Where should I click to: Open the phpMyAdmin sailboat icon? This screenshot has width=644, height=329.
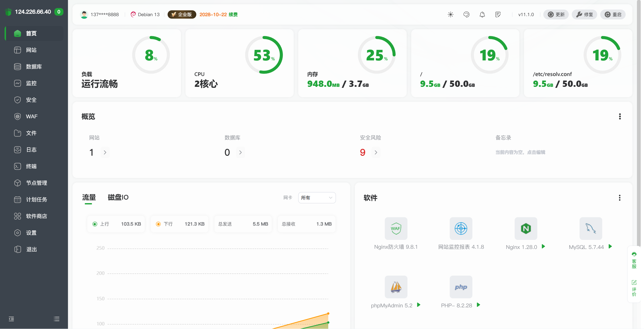[x=396, y=287]
